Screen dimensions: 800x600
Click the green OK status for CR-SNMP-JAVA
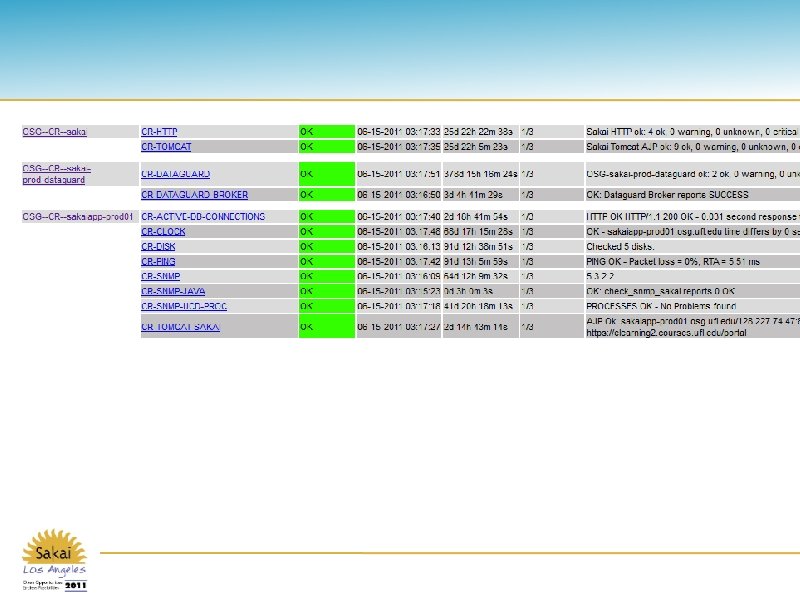[327, 291]
